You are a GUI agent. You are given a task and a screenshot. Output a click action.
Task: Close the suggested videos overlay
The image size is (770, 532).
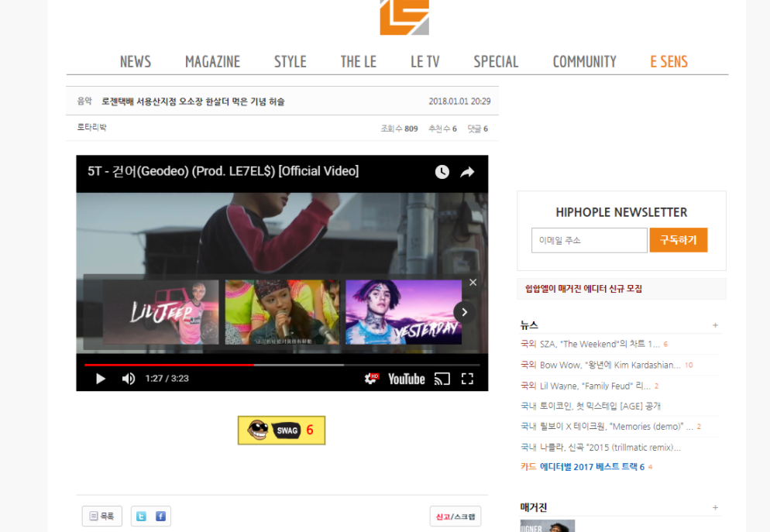coord(473,283)
